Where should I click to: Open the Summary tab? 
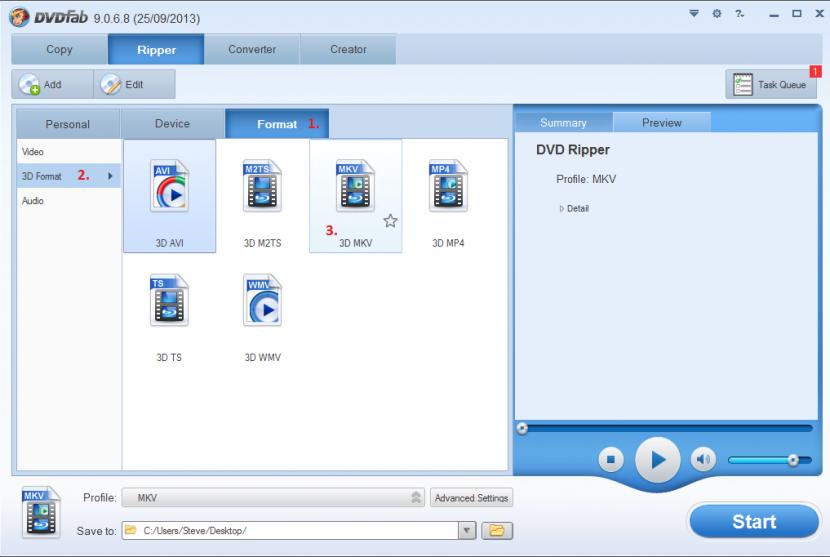pyautogui.click(x=563, y=122)
